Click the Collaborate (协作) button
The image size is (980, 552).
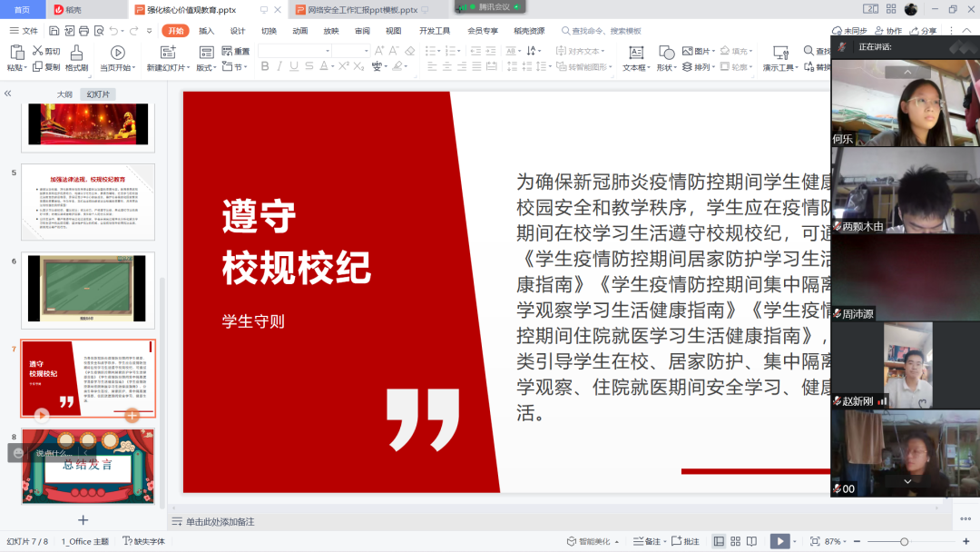[x=888, y=31]
